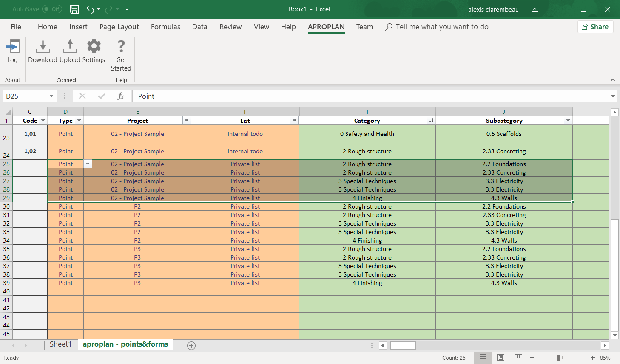This screenshot has height=364, width=620.
Task: Open the APROPLAN Log button
Action: point(12,51)
